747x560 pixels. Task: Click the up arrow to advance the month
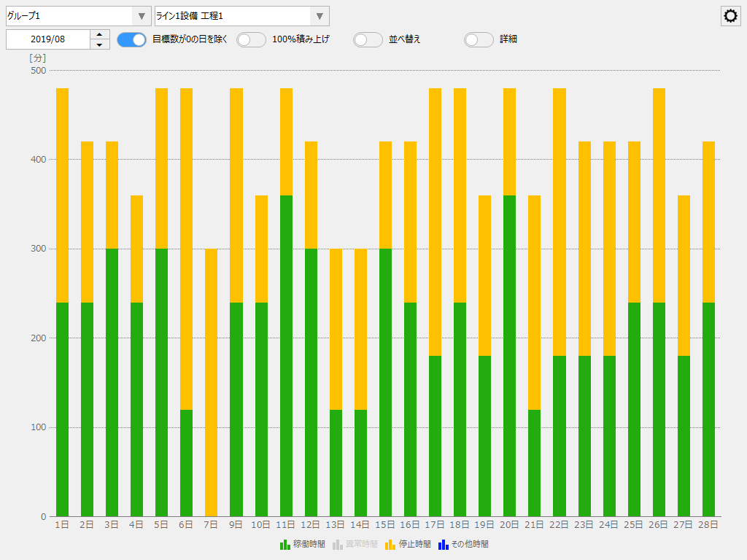pos(99,35)
